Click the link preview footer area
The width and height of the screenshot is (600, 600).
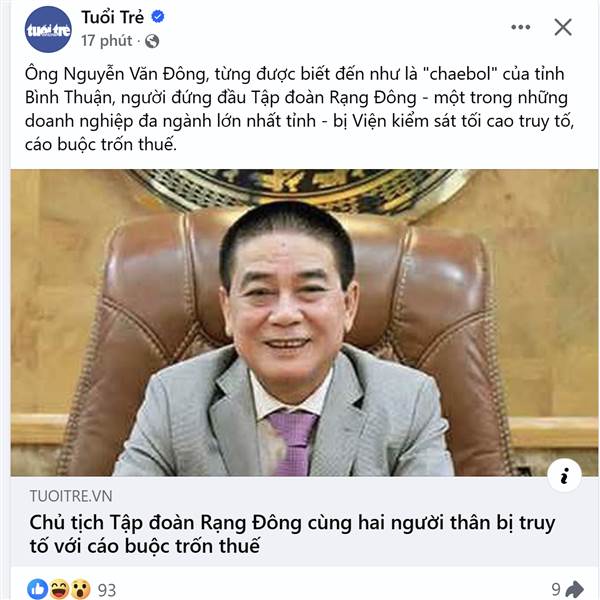(x=304, y=522)
